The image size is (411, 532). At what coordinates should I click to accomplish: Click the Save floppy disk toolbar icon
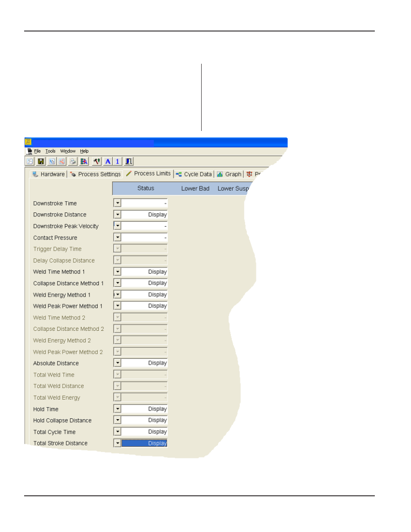[x=41, y=162]
